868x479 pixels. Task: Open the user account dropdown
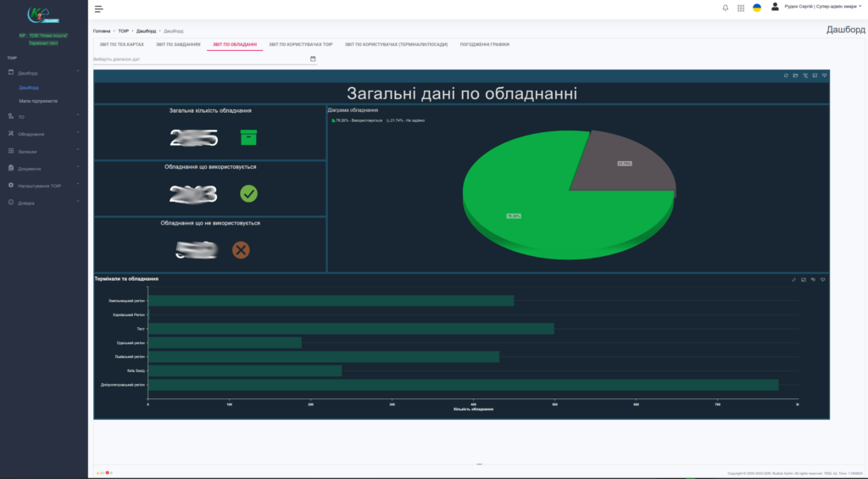coord(822,7)
